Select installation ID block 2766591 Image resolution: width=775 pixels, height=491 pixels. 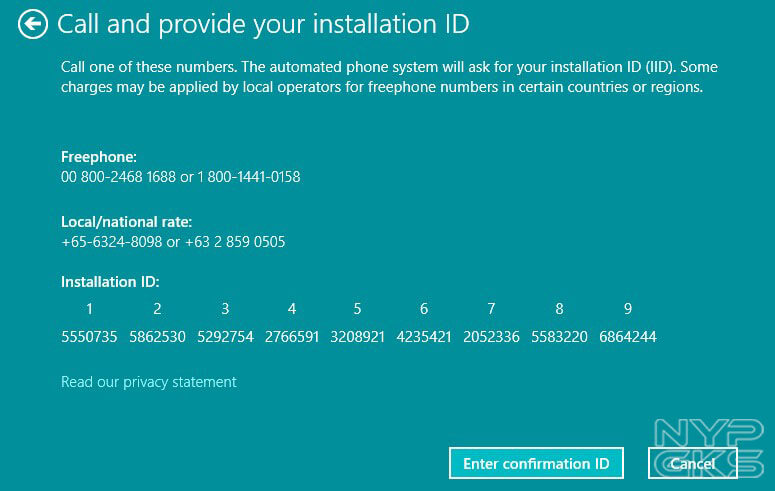pyautogui.click(x=292, y=337)
